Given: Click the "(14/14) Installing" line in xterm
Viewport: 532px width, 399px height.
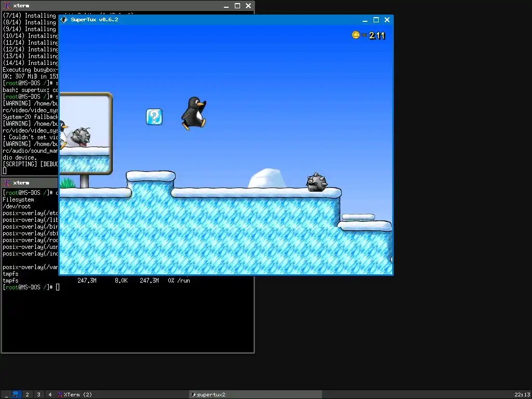Looking at the screenshot, I should 31,63.
